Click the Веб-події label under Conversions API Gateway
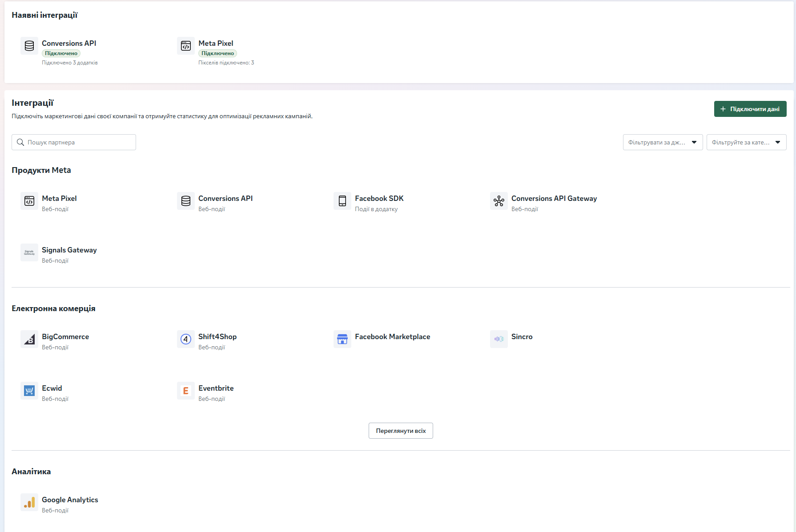 [x=525, y=209]
